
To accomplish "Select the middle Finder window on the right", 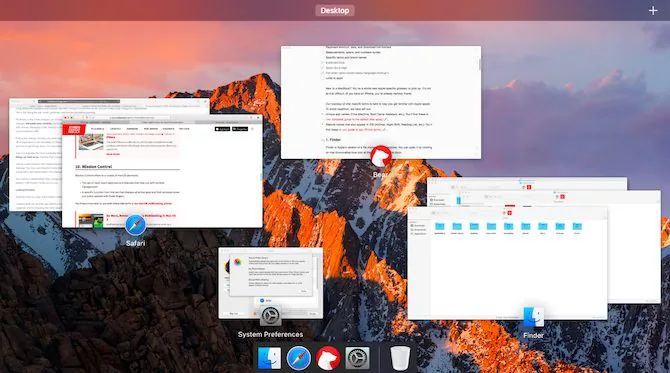I will 635,248.
